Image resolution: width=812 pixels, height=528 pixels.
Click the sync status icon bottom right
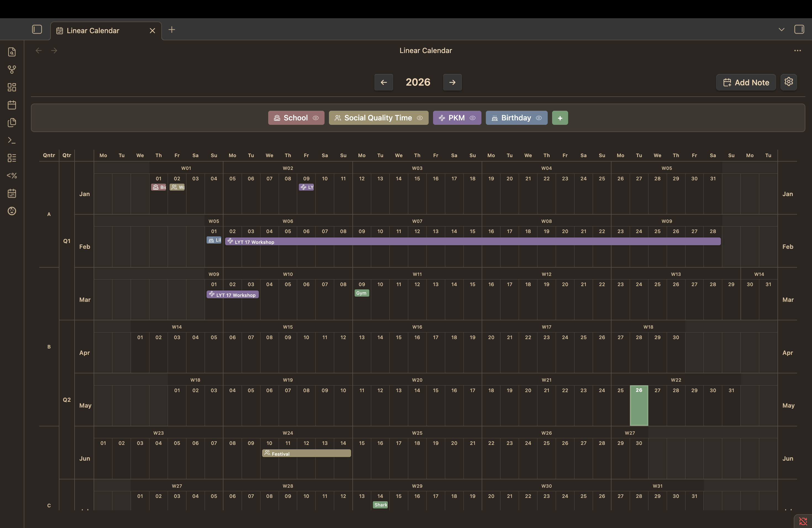(803, 521)
